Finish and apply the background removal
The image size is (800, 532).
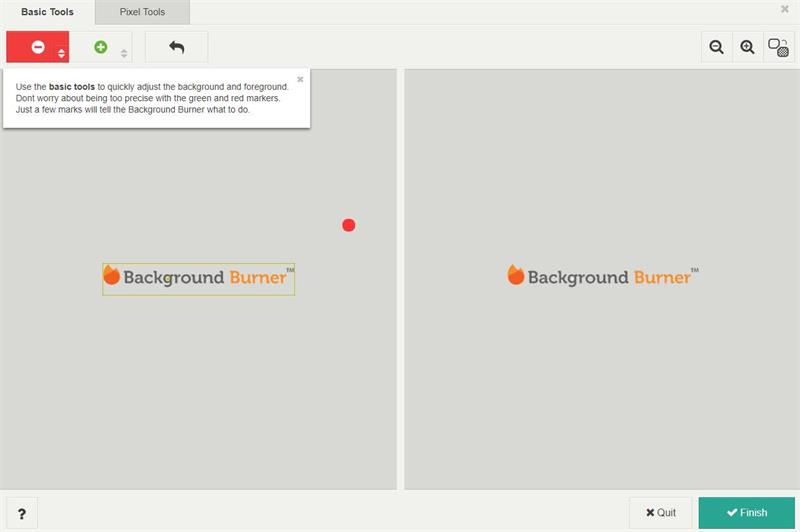tap(746, 513)
